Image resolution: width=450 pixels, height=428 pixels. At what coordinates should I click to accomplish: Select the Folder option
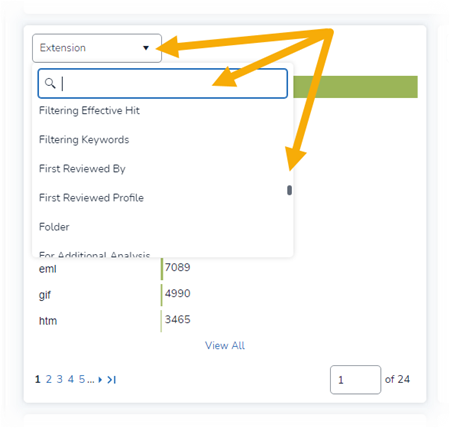coord(54,227)
